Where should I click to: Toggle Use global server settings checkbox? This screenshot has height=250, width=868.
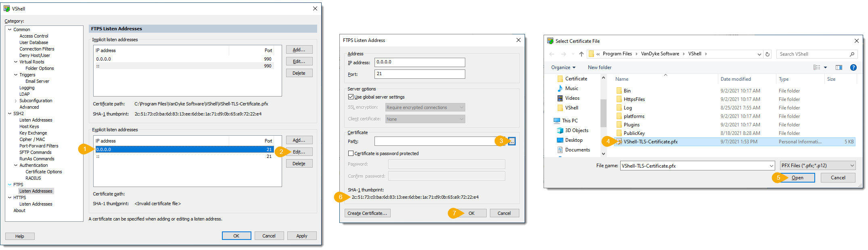351,97
